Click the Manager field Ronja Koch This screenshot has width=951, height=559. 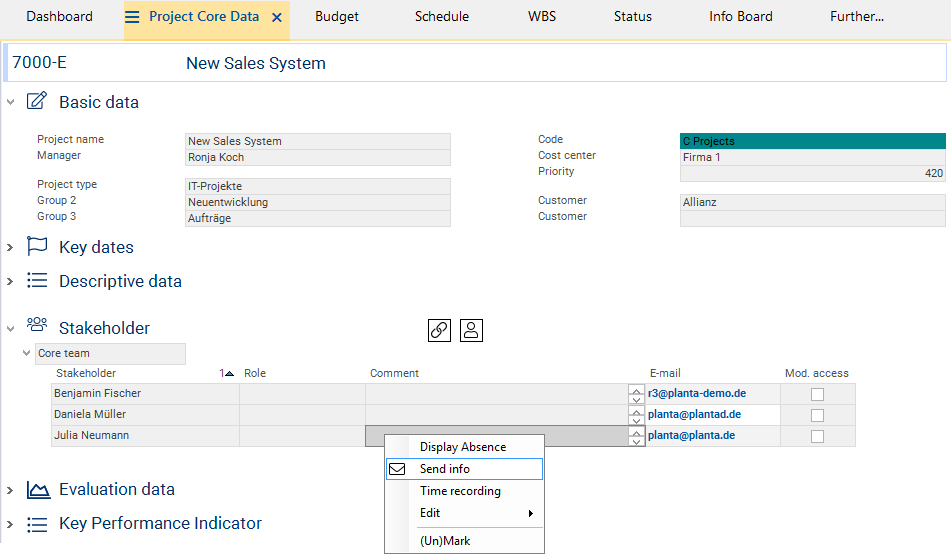[318, 157]
